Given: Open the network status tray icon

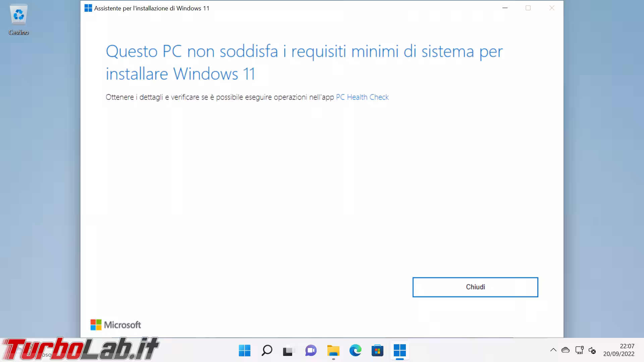Looking at the screenshot, I should click(x=579, y=350).
